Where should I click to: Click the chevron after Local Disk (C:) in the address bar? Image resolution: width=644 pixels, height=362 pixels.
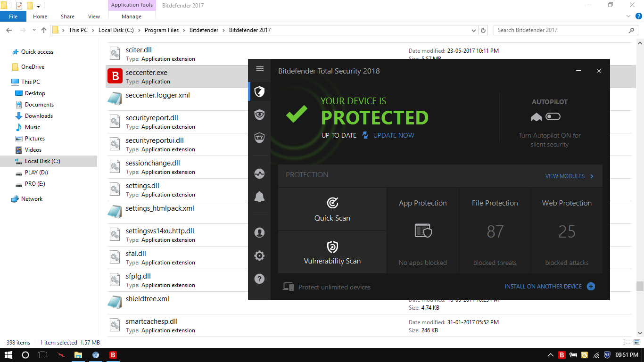(140, 30)
